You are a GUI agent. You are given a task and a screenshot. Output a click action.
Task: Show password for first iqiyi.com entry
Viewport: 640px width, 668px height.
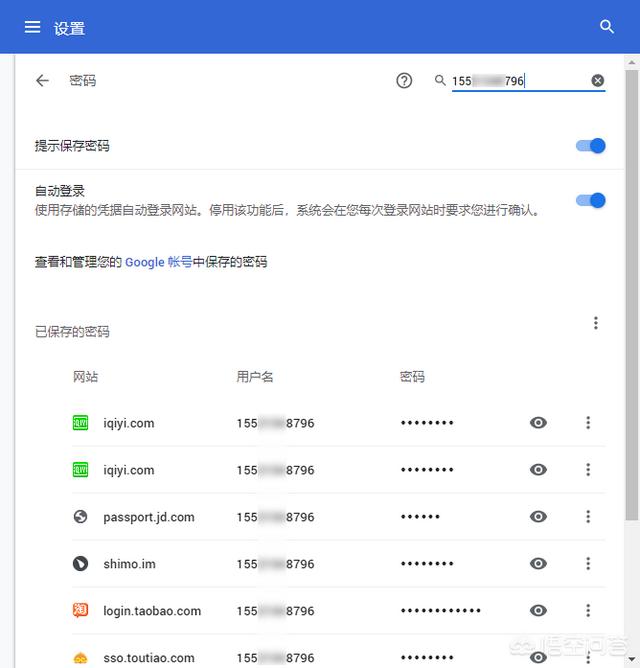[538, 423]
